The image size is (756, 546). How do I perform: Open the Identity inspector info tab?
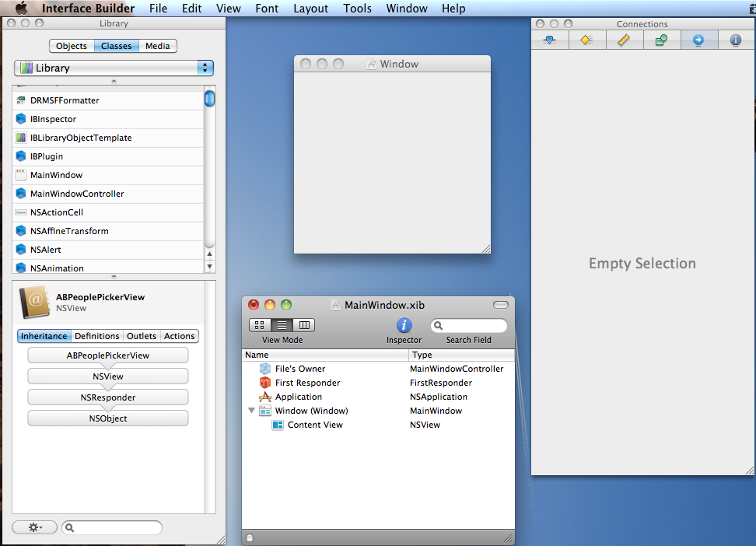pyautogui.click(x=736, y=40)
